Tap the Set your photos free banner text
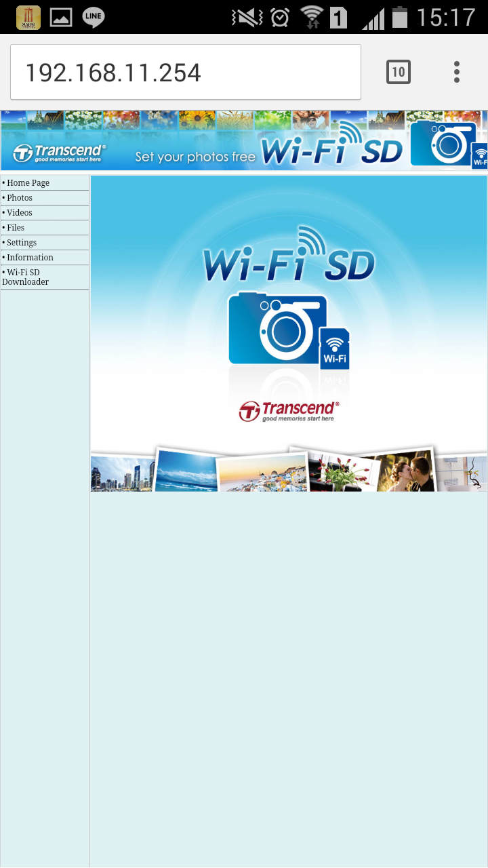This screenshot has height=868, width=488. (x=195, y=157)
